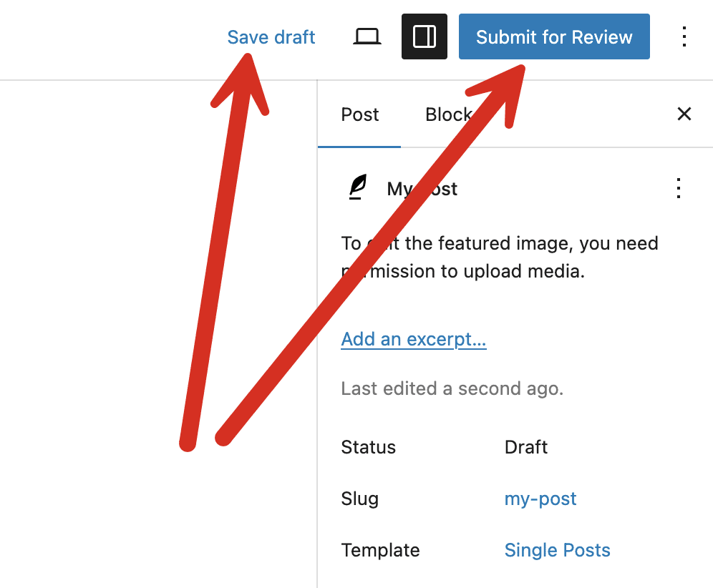The height and width of the screenshot is (588, 713).
Task: Submit the post for review
Action: point(553,36)
